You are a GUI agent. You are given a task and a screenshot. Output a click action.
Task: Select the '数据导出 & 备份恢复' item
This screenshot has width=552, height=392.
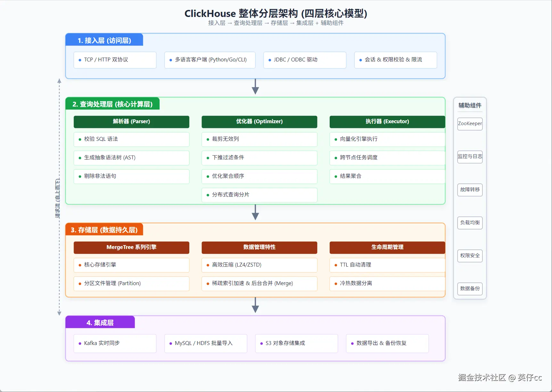(387, 343)
